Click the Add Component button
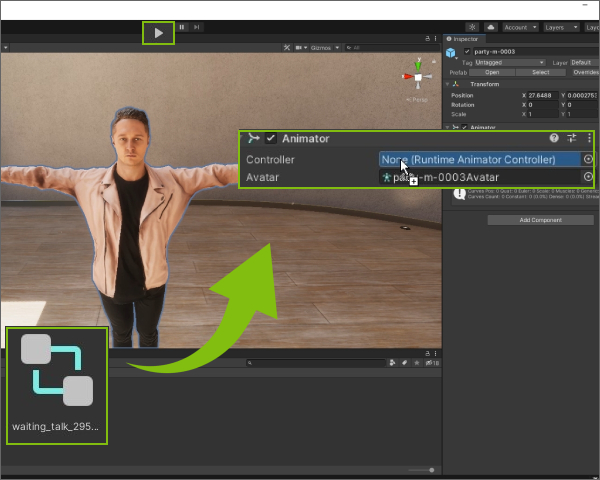This screenshot has width=600, height=480. click(x=540, y=220)
